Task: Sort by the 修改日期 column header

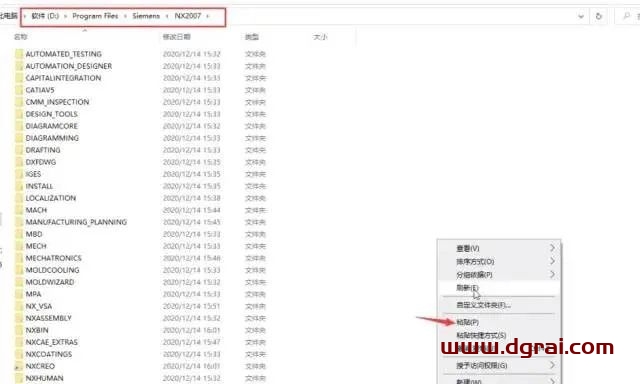Action: coord(176,37)
